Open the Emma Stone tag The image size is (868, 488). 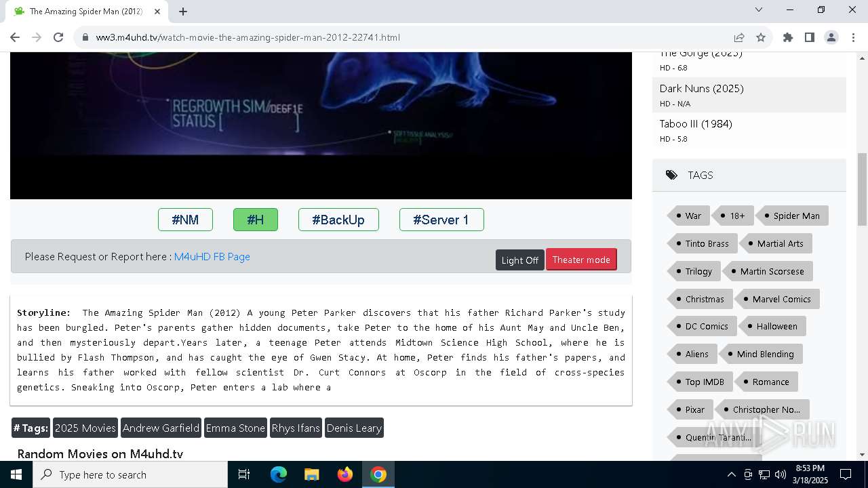click(235, 428)
